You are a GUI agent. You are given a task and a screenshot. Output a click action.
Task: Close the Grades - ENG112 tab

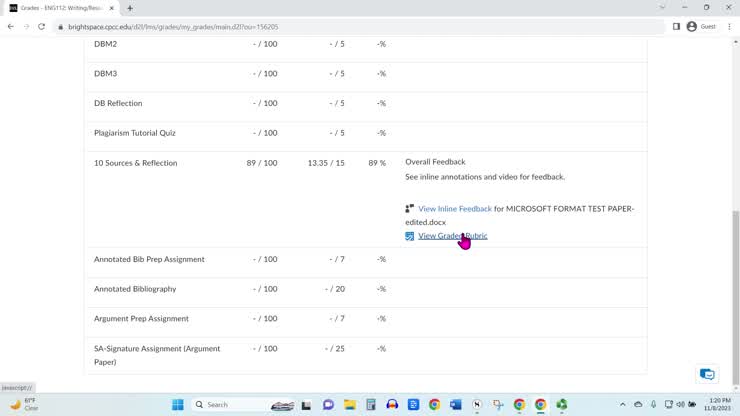(x=116, y=8)
